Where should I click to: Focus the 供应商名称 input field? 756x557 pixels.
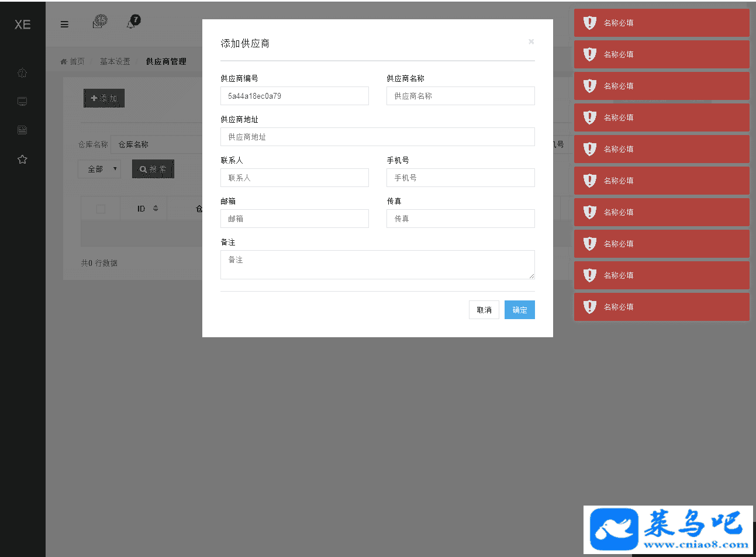pyautogui.click(x=461, y=96)
